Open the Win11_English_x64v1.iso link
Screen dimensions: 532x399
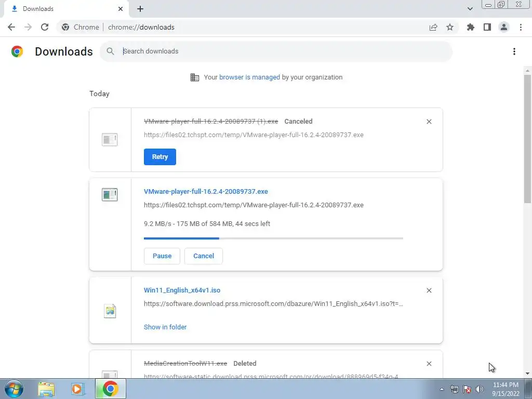pos(182,290)
